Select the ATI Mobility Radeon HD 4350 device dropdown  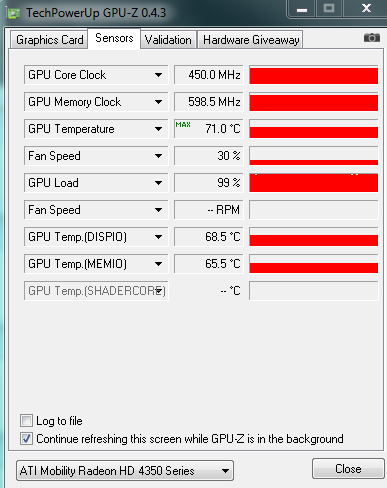click(x=125, y=471)
